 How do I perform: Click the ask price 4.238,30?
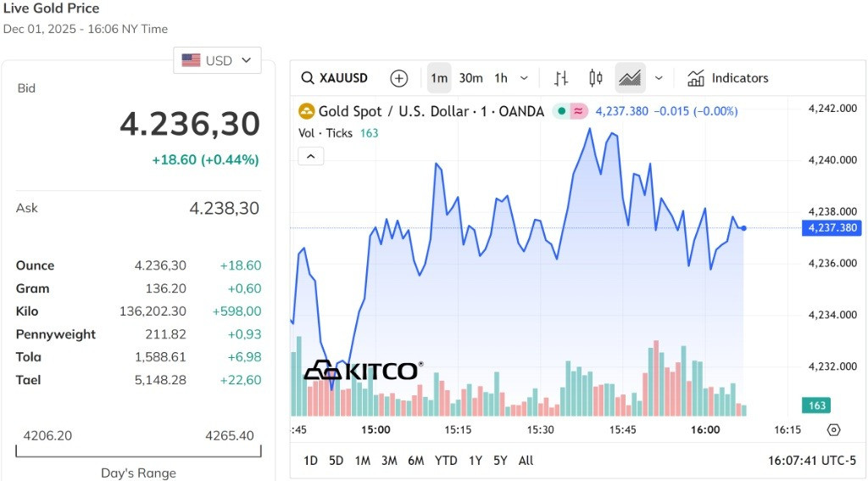point(224,209)
